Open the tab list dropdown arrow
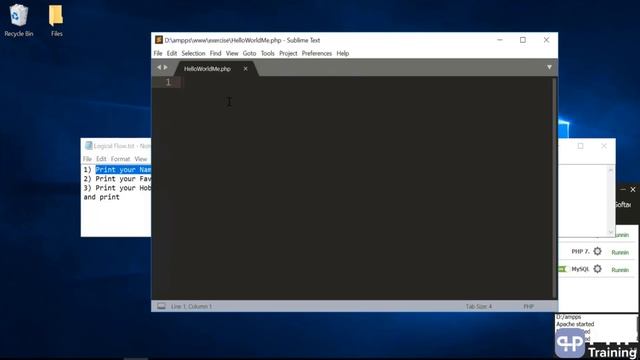The image size is (640, 360). click(x=549, y=67)
